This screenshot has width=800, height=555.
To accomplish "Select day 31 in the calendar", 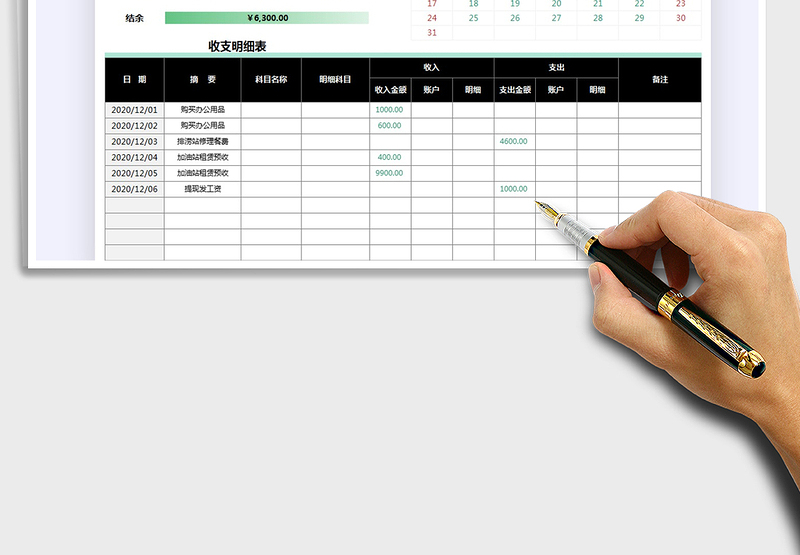I will 432,33.
